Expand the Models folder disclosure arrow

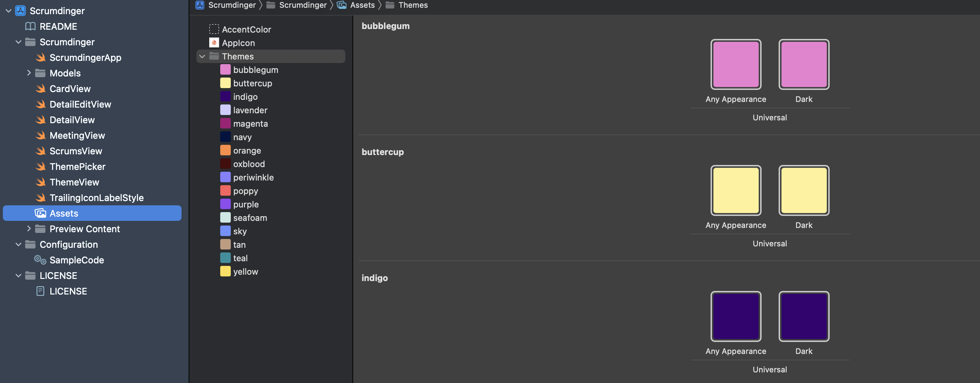(x=28, y=73)
